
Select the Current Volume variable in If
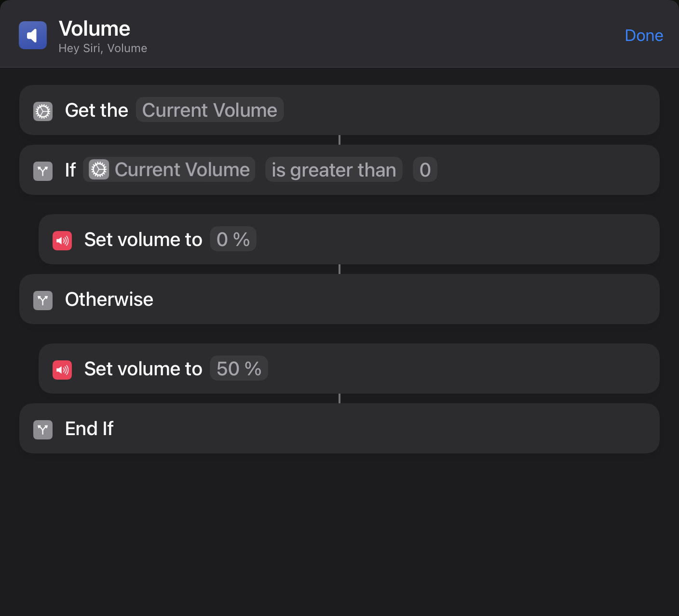click(182, 170)
